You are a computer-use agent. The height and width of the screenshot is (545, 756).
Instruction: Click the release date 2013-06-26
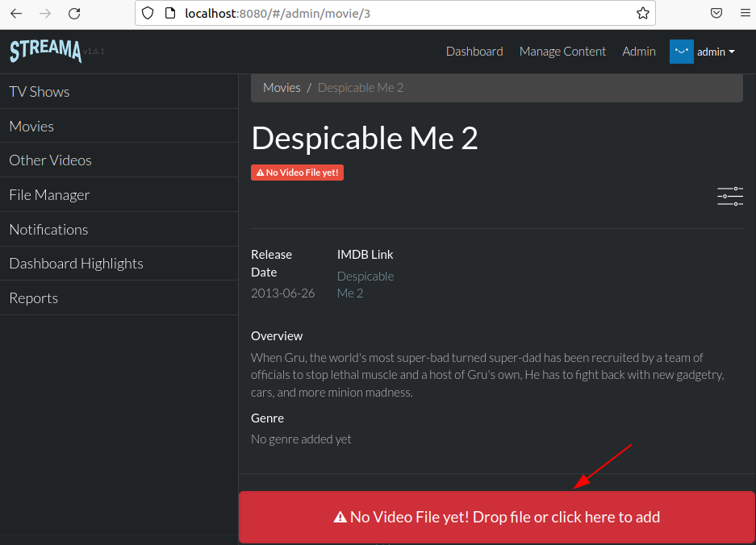pos(283,293)
